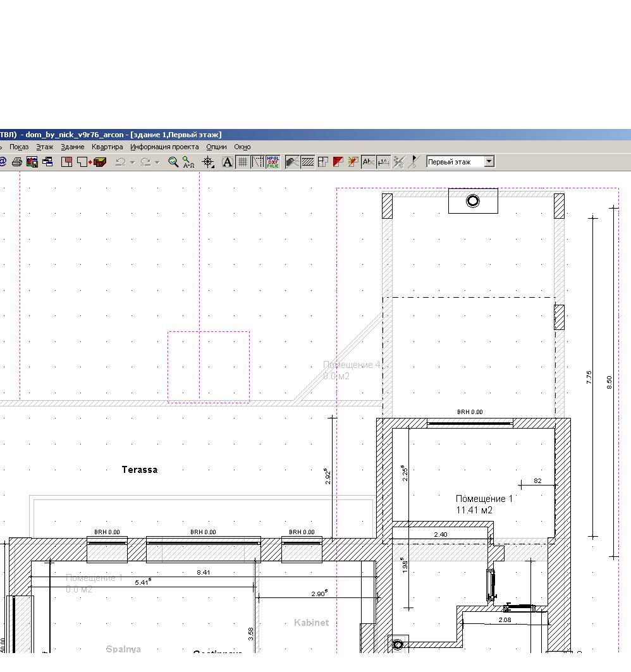Click the HPGL DXF FOLIE icon
The image size is (631, 672).
point(273,162)
